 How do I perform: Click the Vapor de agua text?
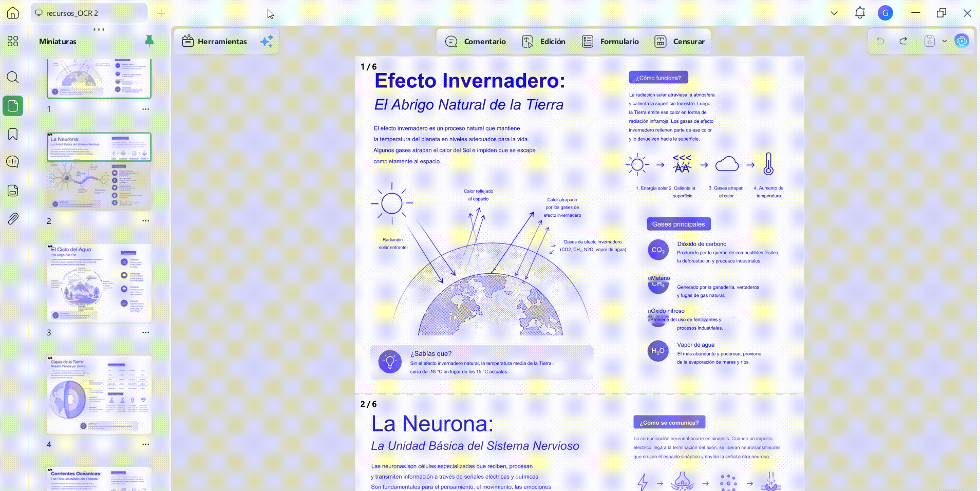pos(695,345)
